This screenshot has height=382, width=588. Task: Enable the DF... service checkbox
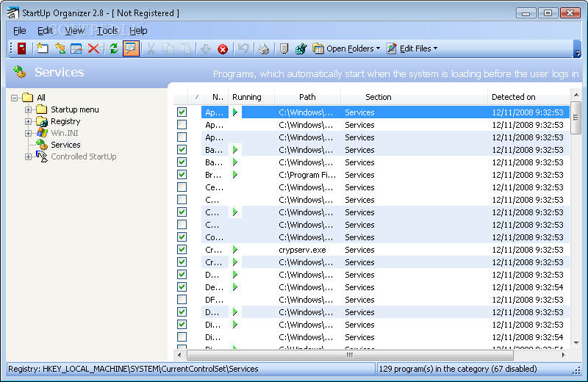point(182,300)
